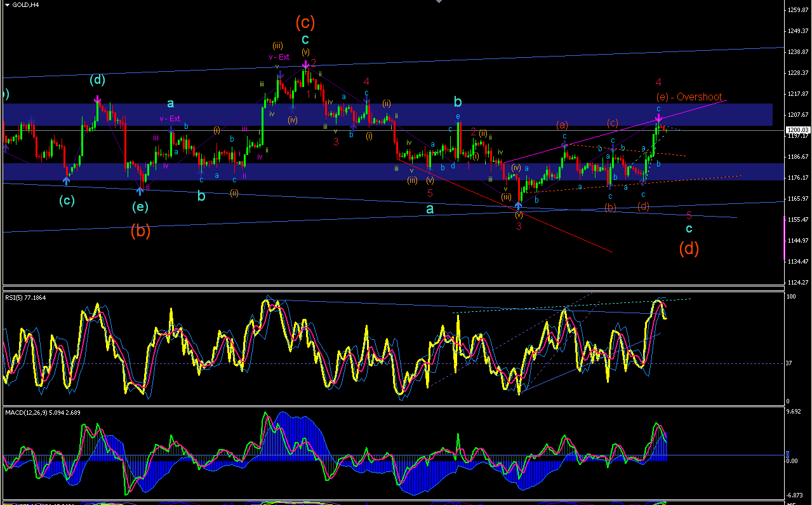812x505 pixels.
Task: Click the cyan (c) label at lower left
Action: point(67,201)
